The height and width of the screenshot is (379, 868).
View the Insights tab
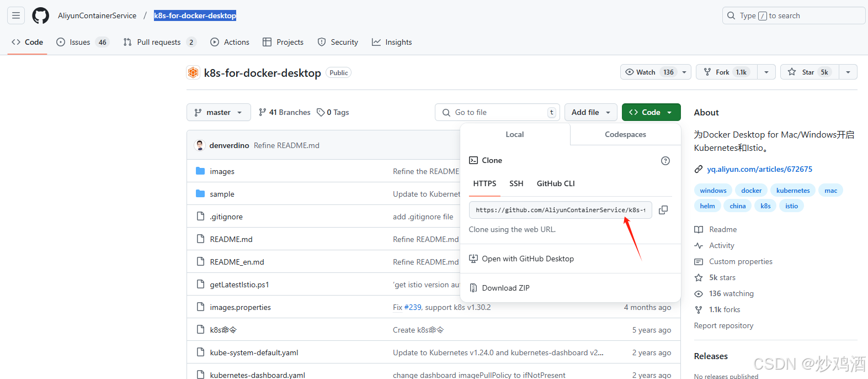point(392,42)
